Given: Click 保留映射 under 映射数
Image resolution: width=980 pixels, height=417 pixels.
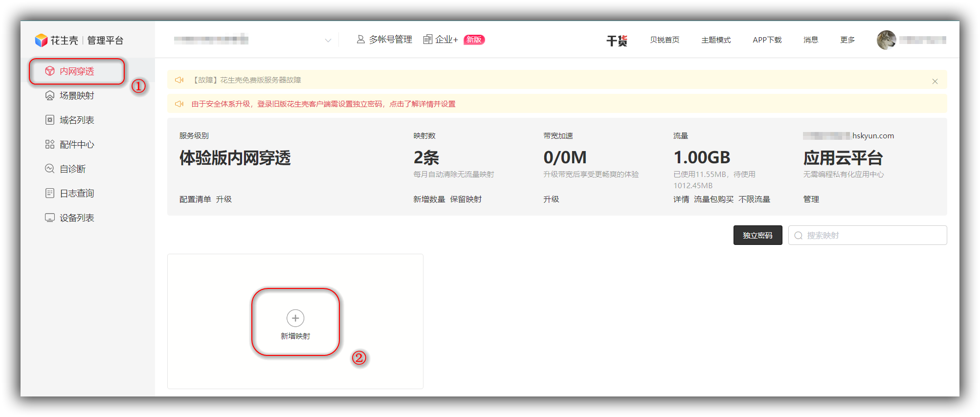Looking at the screenshot, I should 466,199.
